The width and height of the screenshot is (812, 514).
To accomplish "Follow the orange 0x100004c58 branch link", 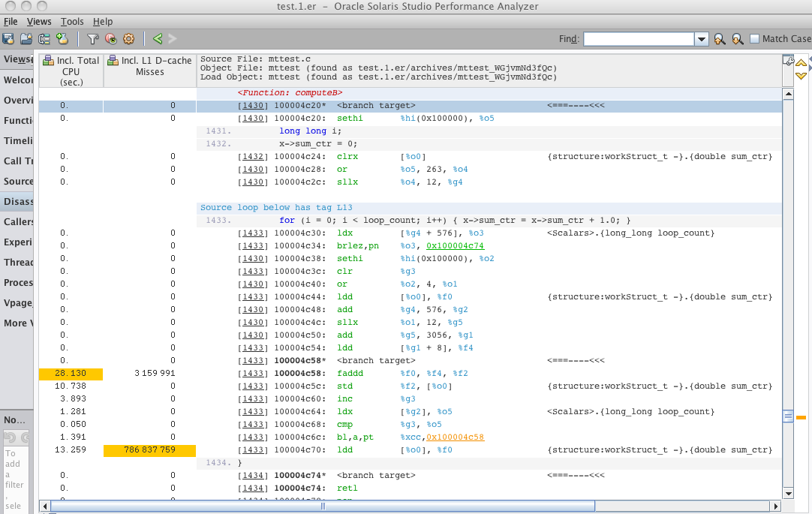I will [x=456, y=437].
